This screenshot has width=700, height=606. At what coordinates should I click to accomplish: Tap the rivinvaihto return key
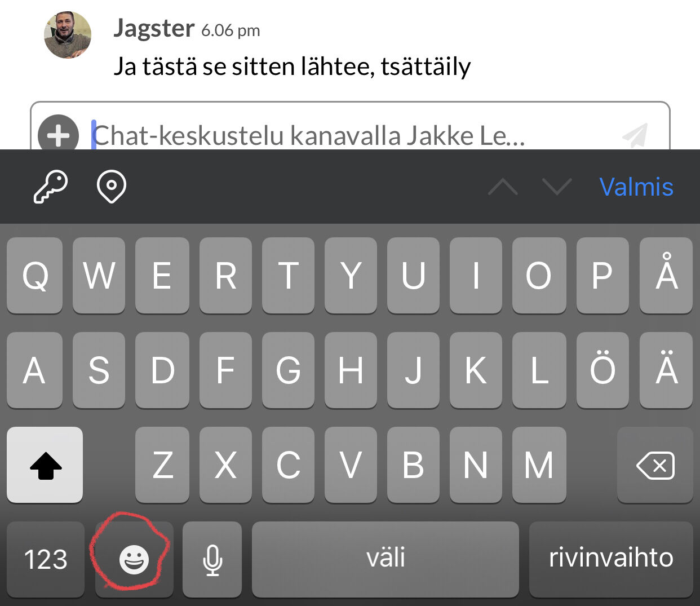611,559
